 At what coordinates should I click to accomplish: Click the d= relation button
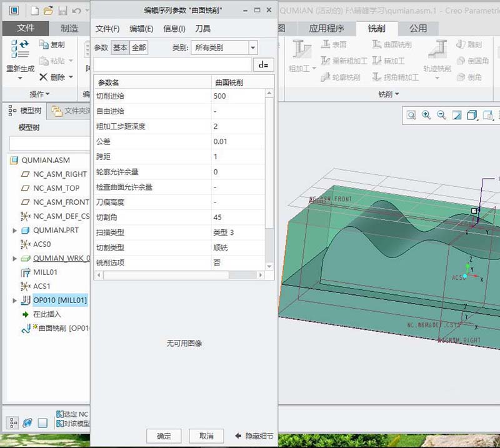coord(263,65)
